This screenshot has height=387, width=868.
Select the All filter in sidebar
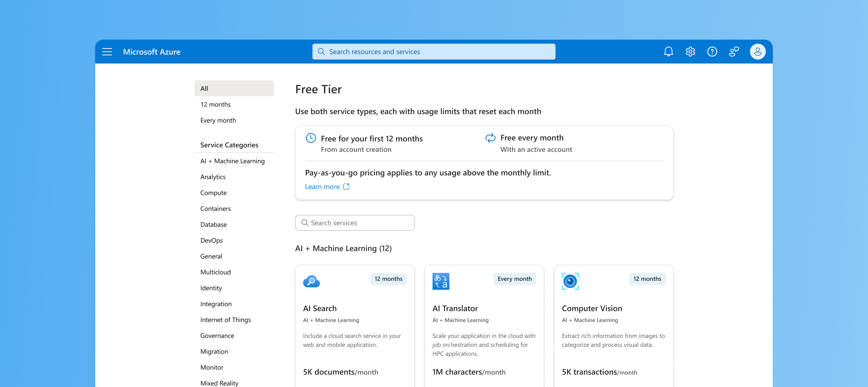coord(234,88)
